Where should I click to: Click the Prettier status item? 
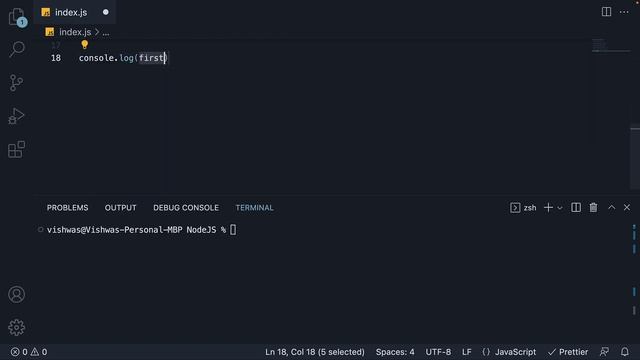(x=568, y=352)
